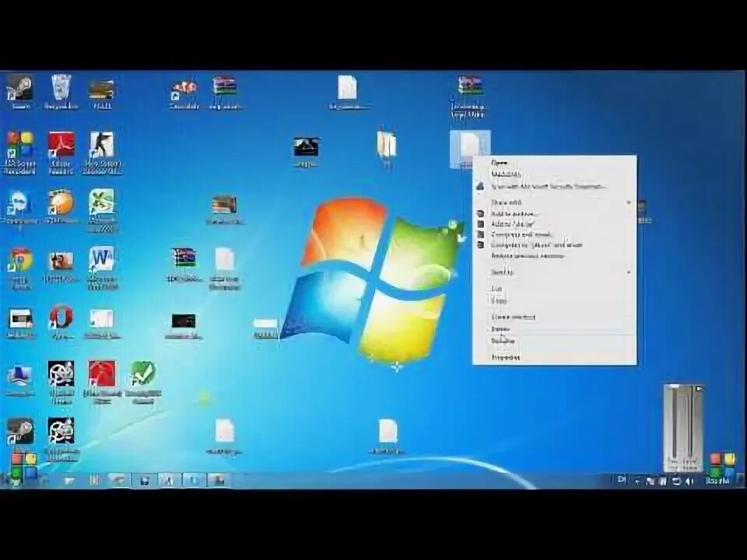Select the dark image thumbnail left of the notepad icon
This screenshot has width=747, height=560.
306,150
